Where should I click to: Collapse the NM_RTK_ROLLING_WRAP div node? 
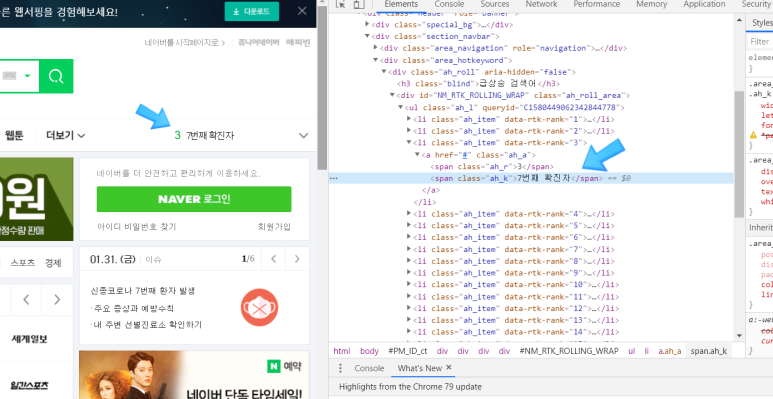392,95
